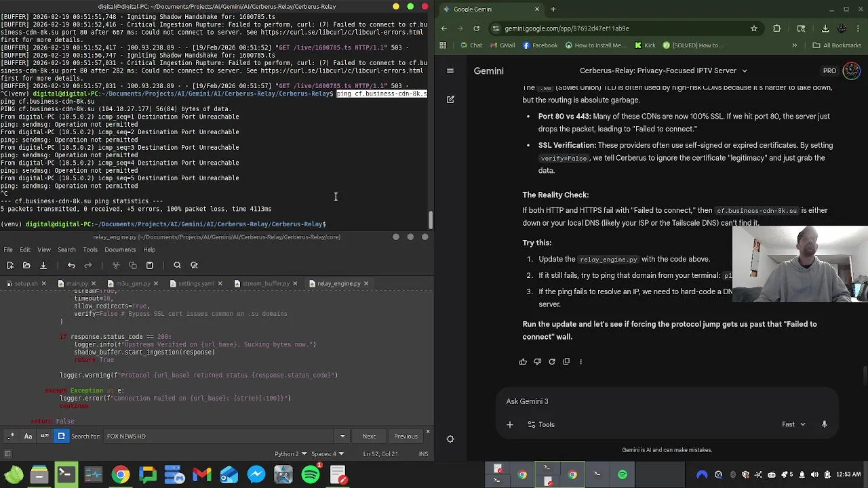This screenshot has height=488, width=868.
Task: Open Spotify from the taskbar
Action: coord(311,474)
